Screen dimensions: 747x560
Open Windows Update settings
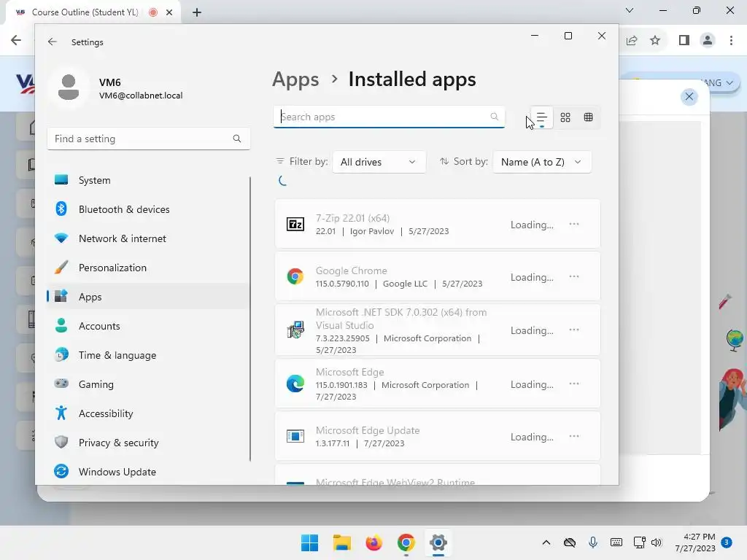pyautogui.click(x=148, y=472)
